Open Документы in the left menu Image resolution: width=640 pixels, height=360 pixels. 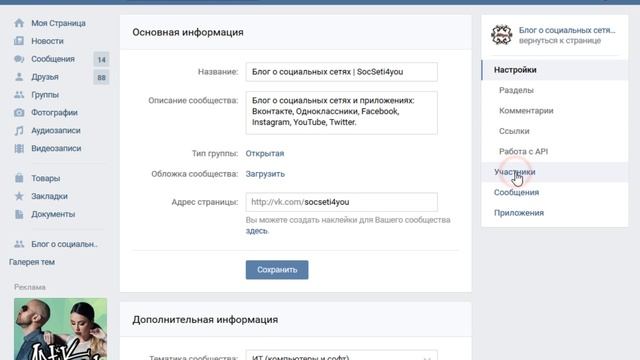(53, 214)
